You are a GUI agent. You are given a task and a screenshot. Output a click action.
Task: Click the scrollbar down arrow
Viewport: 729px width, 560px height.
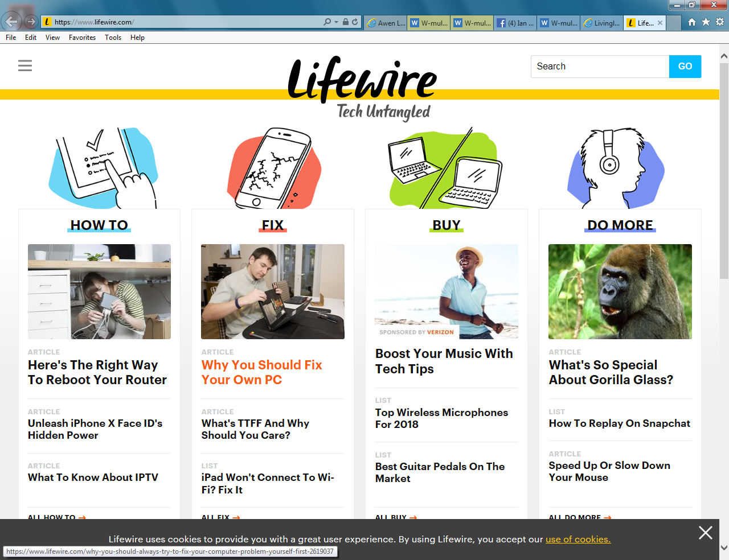point(724,547)
